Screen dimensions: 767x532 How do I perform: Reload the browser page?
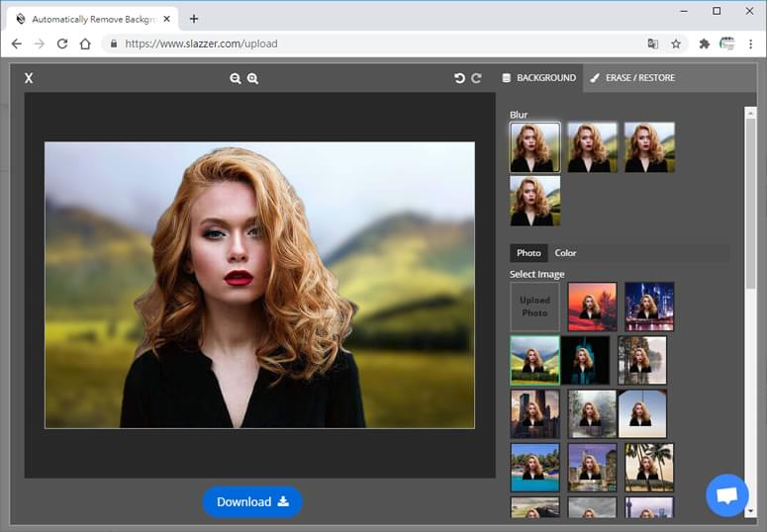click(62, 44)
